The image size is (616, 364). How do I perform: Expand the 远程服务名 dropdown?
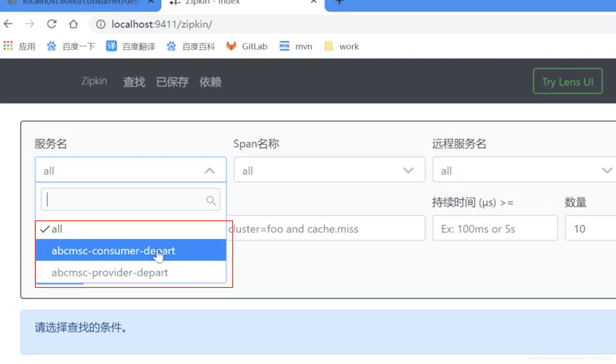(524, 170)
